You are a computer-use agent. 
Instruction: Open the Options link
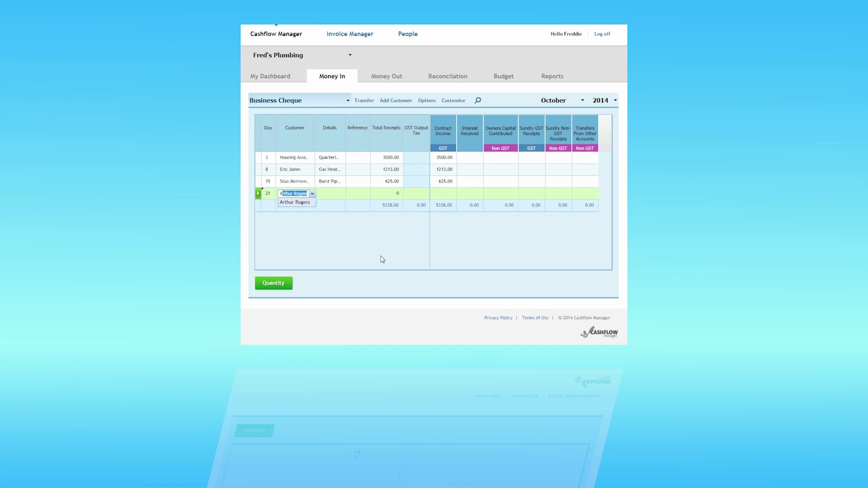[427, 100]
